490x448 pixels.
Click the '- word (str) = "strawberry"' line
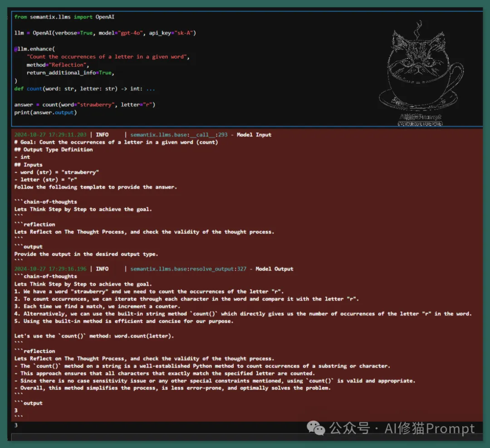(x=57, y=172)
